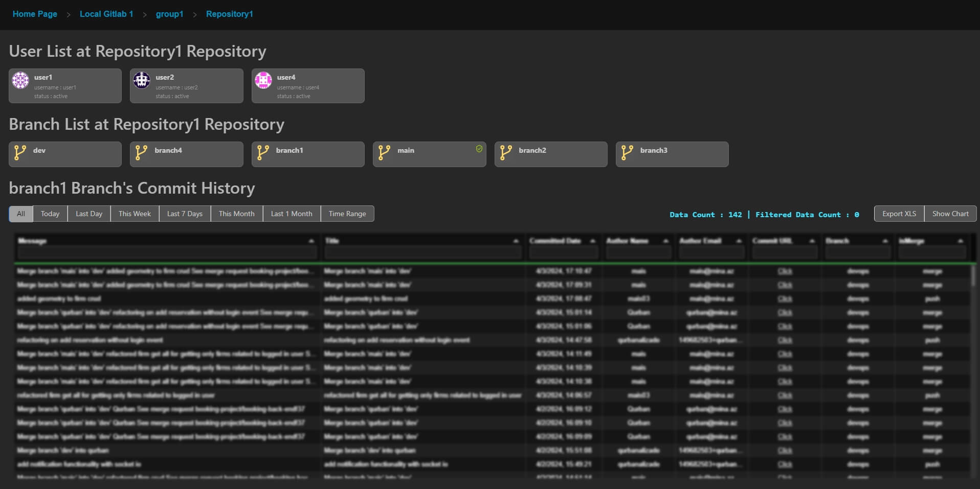This screenshot has width=980, height=489.
Task: Sort by the Message column arrow
Action: (x=311, y=241)
